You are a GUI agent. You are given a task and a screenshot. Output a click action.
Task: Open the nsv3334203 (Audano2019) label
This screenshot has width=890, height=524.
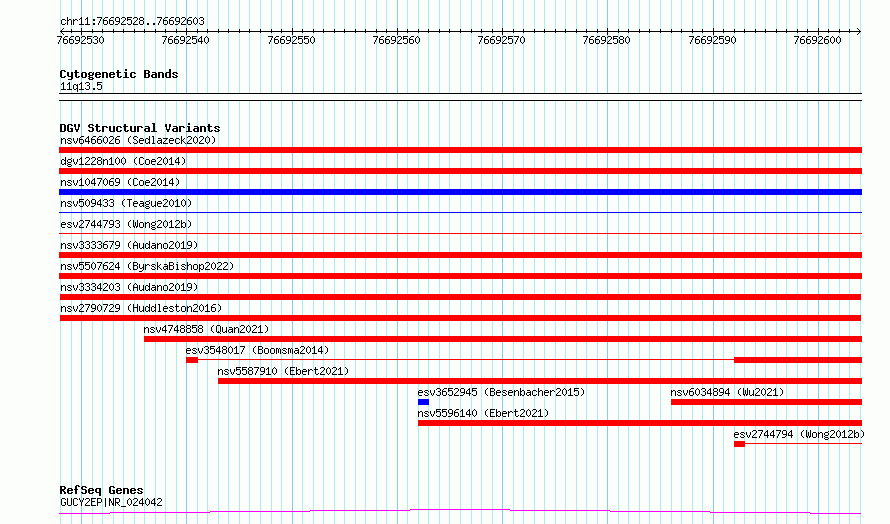(x=129, y=287)
